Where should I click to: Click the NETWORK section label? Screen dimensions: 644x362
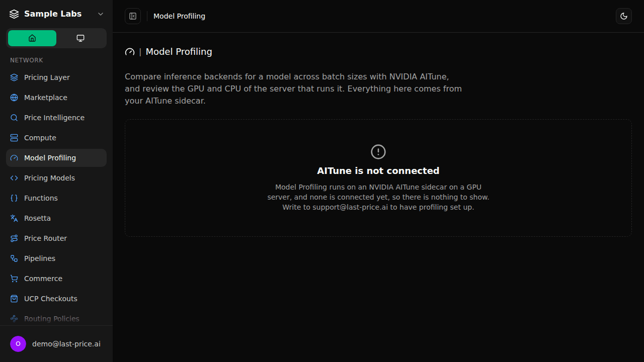click(27, 60)
